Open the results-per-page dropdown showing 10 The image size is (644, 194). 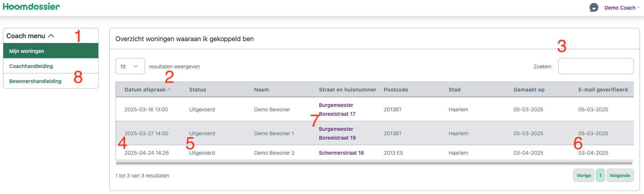coord(130,67)
